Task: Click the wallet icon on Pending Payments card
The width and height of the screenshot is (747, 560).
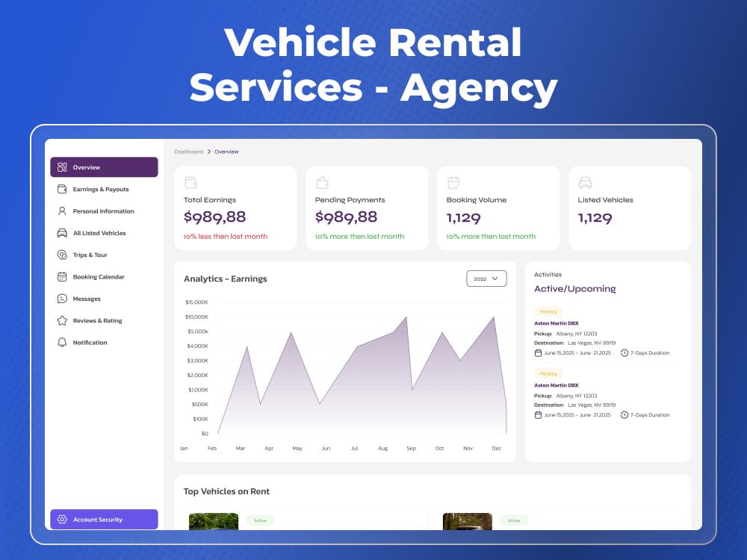Action: point(322,182)
